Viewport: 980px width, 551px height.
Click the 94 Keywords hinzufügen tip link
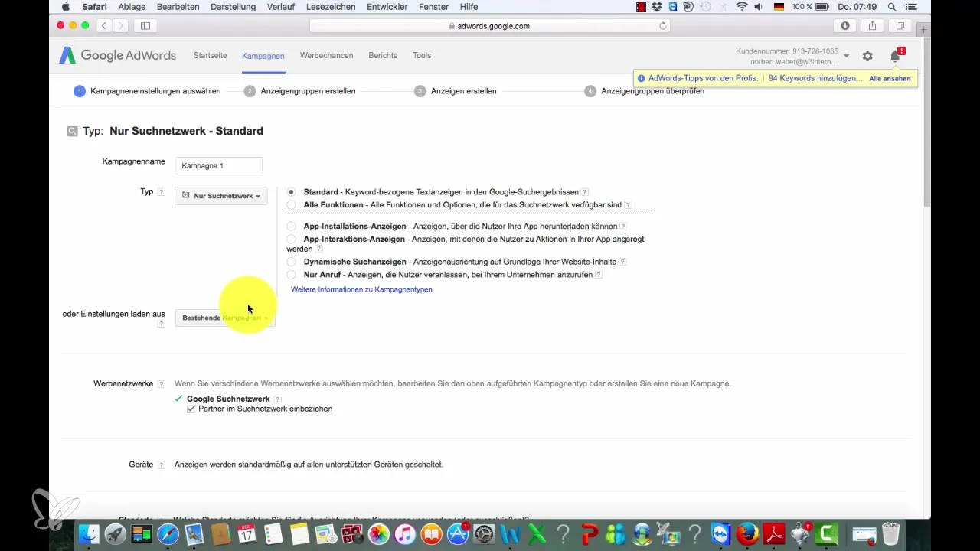[x=815, y=78]
